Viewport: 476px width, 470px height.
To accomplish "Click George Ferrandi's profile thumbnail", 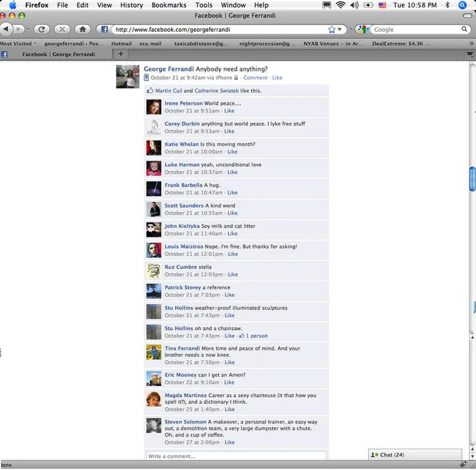I will pos(128,77).
